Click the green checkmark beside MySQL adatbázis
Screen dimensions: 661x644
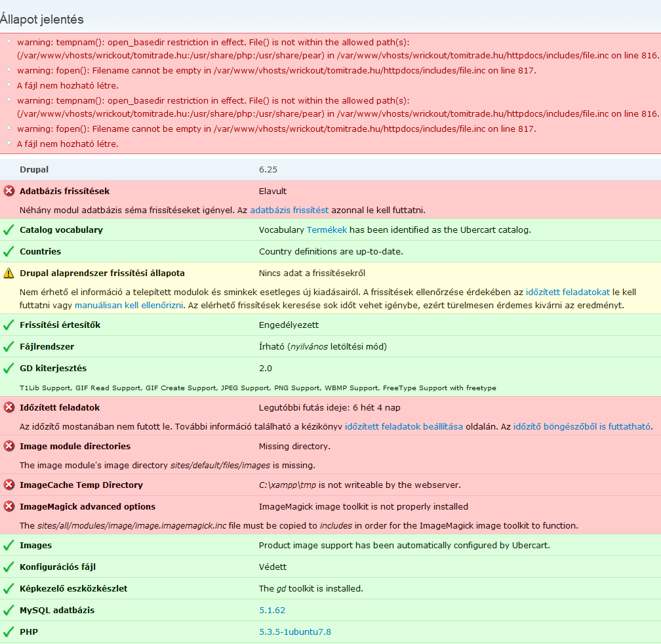[x=9, y=611]
